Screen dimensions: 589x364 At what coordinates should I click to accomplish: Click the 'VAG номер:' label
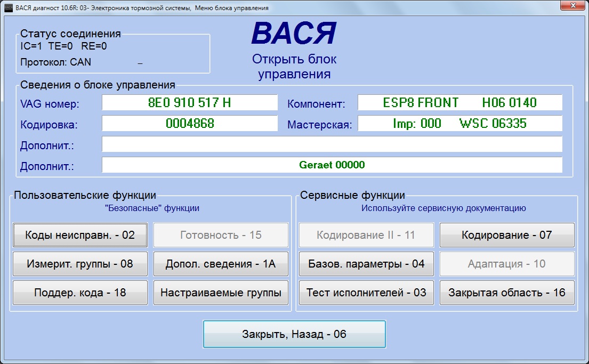(50, 104)
